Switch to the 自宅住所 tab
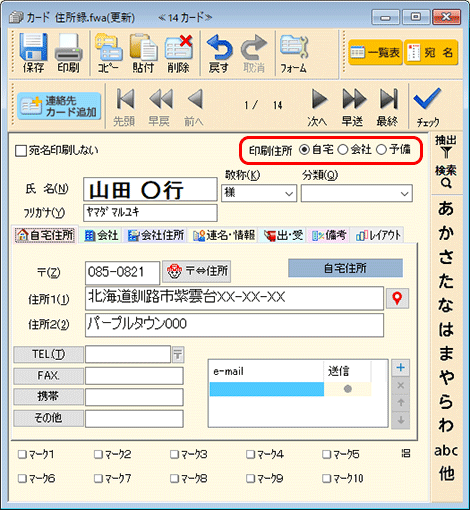The width and height of the screenshot is (470, 510). (45, 235)
